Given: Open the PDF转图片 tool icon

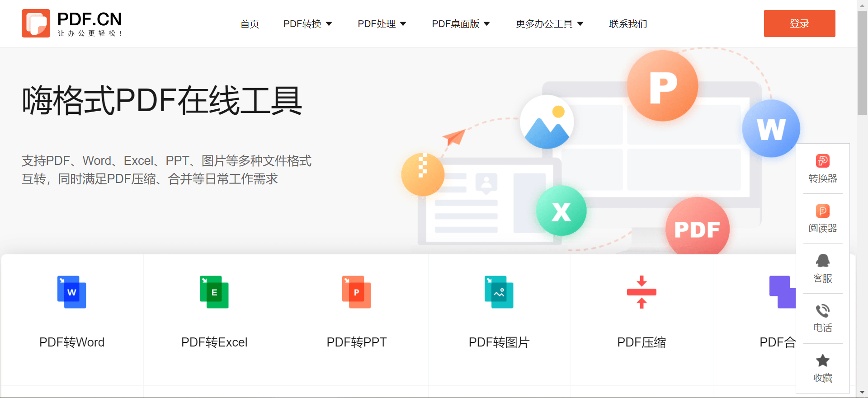Looking at the screenshot, I should pyautogui.click(x=499, y=292).
